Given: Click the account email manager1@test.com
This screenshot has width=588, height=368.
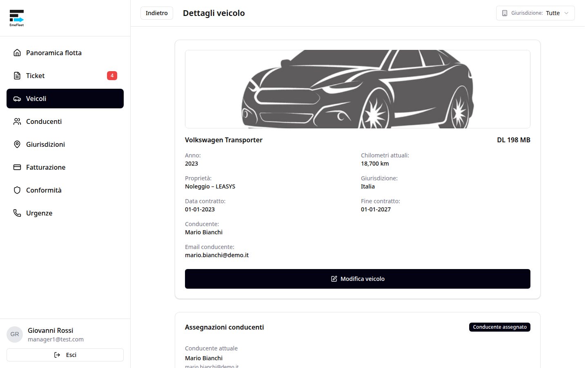Looking at the screenshot, I should (x=56, y=339).
